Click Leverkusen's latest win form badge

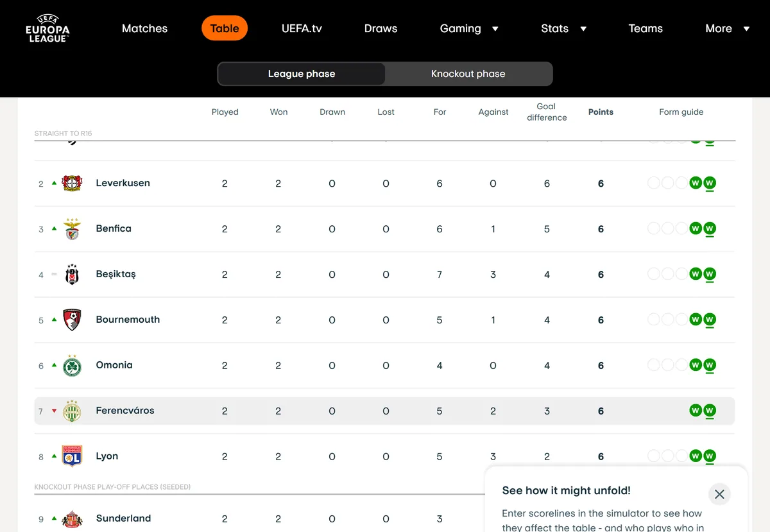point(709,184)
